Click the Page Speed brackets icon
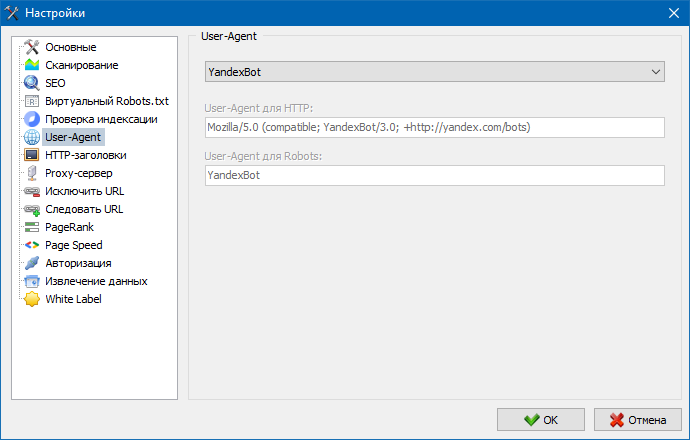This screenshot has width=690, height=440. [x=32, y=245]
